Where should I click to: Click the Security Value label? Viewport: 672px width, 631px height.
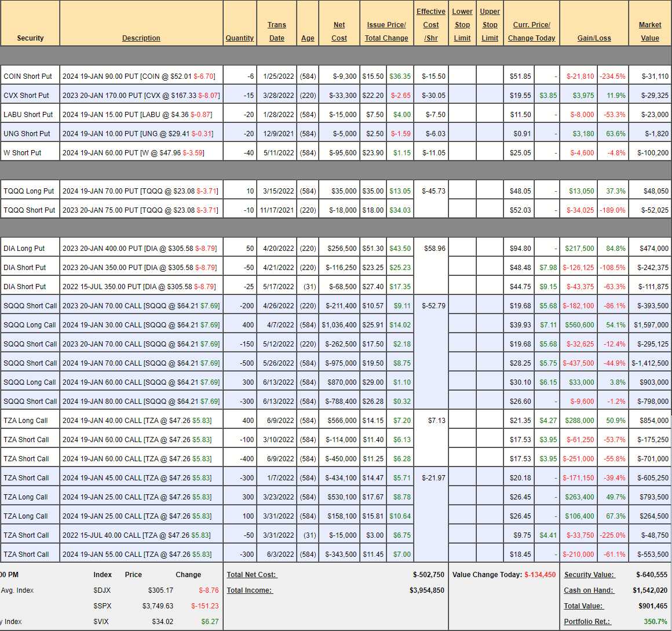click(x=589, y=575)
